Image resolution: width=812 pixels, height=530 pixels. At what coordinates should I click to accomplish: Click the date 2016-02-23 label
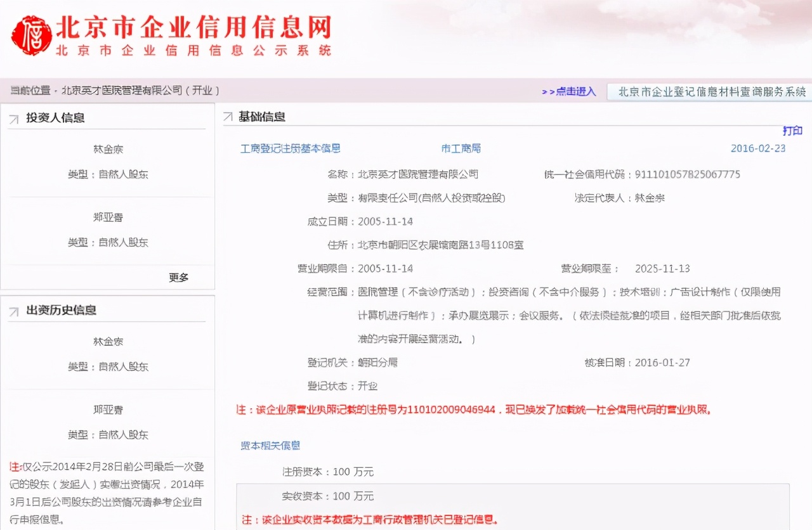pyautogui.click(x=759, y=148)
